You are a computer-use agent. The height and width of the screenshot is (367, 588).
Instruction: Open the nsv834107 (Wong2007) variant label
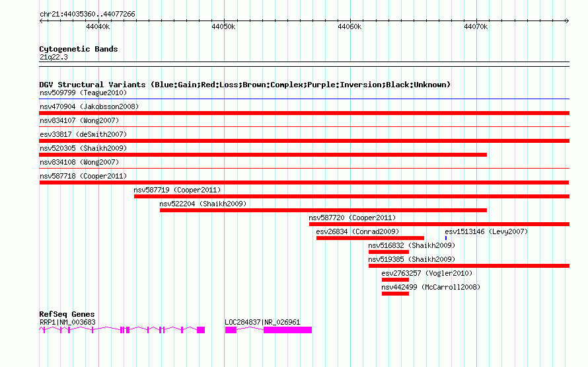[x=79, y=120]
